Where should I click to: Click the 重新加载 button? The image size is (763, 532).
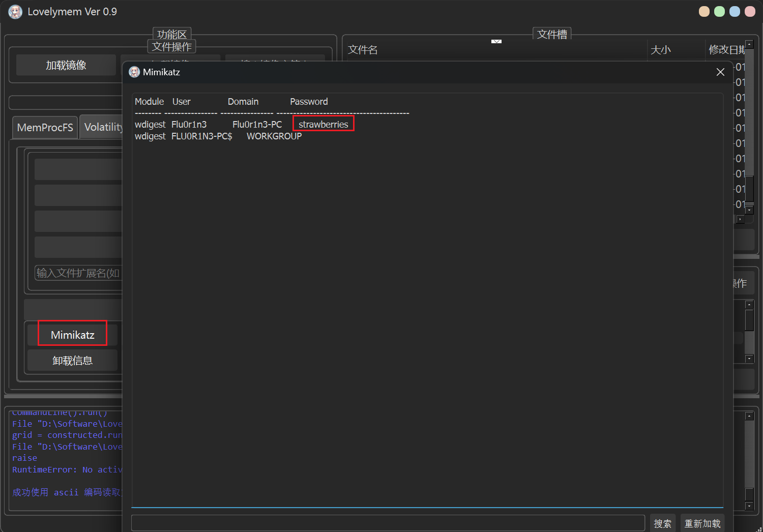[x=702, y=523]
